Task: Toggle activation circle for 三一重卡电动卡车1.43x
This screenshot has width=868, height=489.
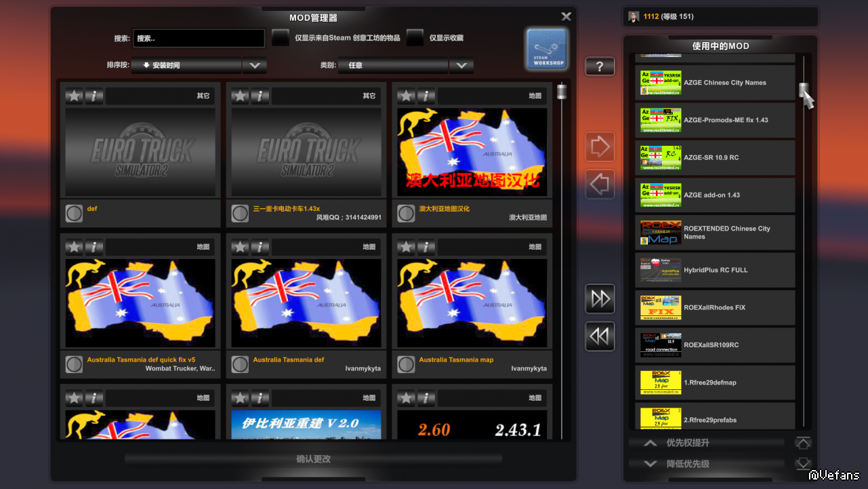Action: tap(240, 214)
